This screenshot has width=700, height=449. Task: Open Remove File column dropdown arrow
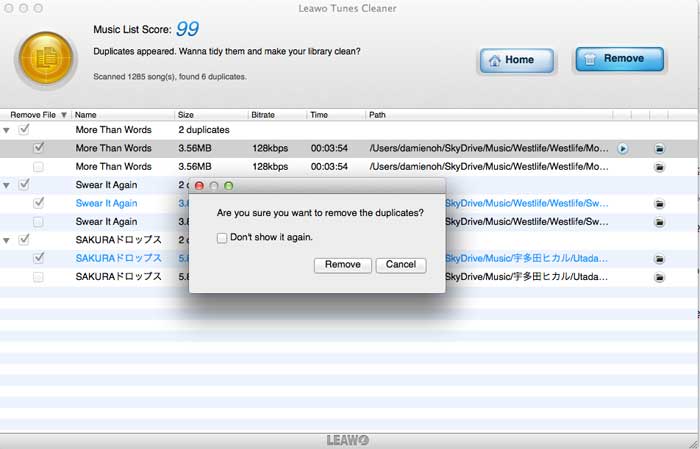64,115
